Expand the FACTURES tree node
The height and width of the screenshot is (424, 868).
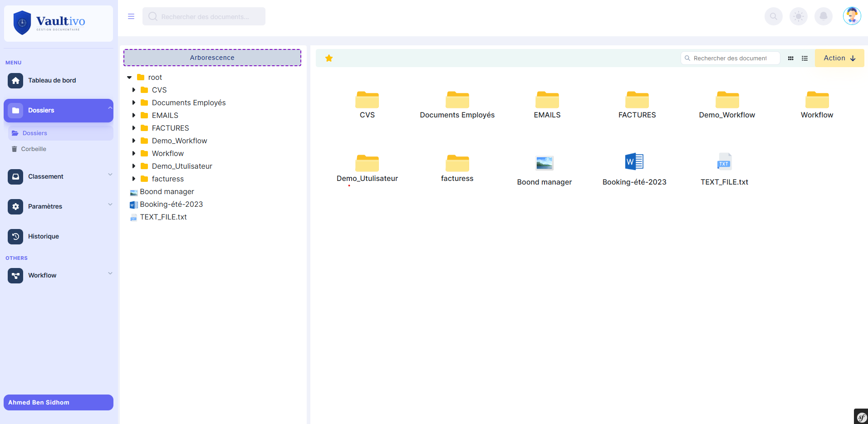click(x=133, y=128)
